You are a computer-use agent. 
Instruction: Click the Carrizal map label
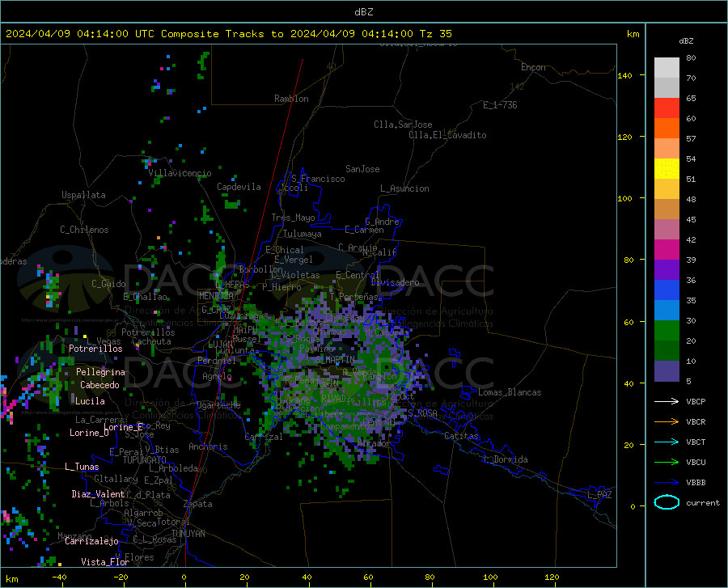click(x=264, y=437)
